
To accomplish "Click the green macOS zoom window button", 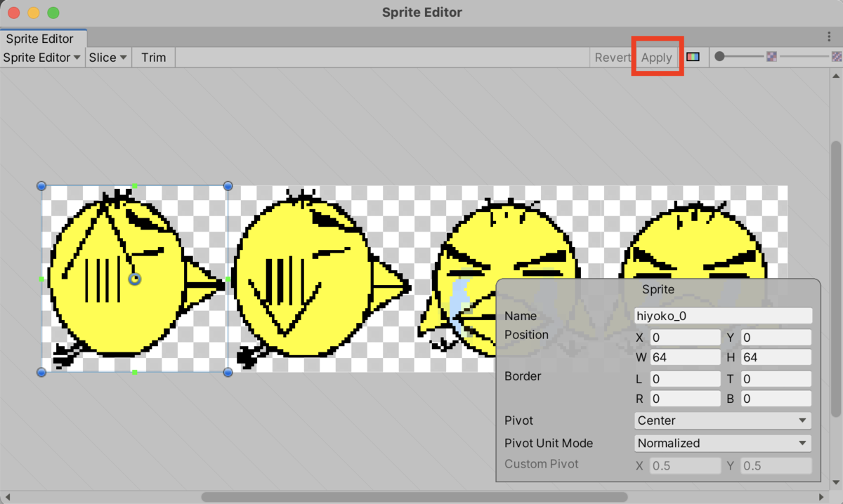I will coord(53,13).
